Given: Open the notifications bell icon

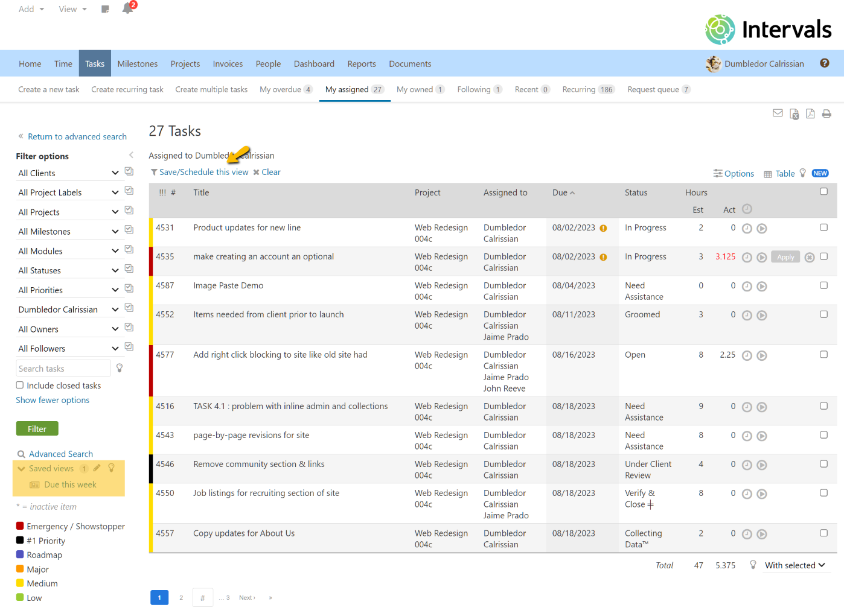Looking at the screenshot, I should click(127, 8).
